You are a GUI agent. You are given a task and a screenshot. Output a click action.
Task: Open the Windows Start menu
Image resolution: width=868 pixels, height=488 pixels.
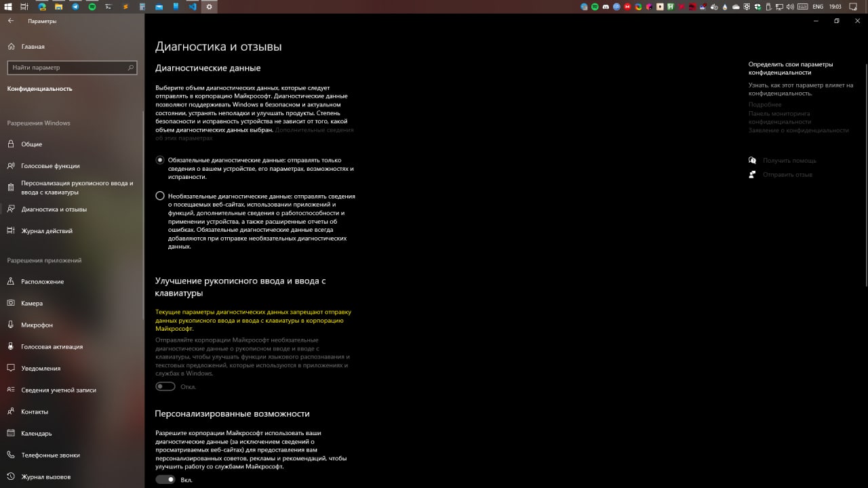pyautogui.click(x=8, y=7)
